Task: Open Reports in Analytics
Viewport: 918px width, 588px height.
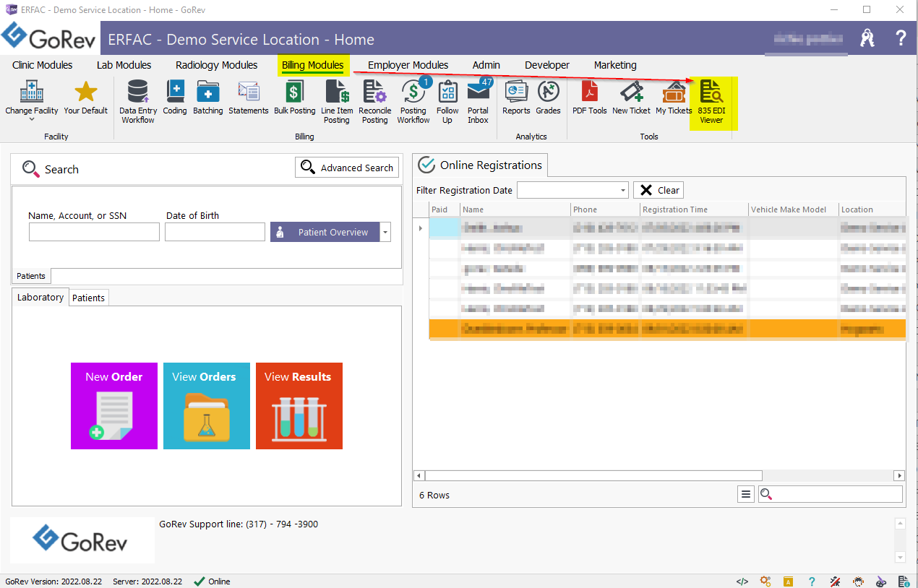Action: pos(516,98)
